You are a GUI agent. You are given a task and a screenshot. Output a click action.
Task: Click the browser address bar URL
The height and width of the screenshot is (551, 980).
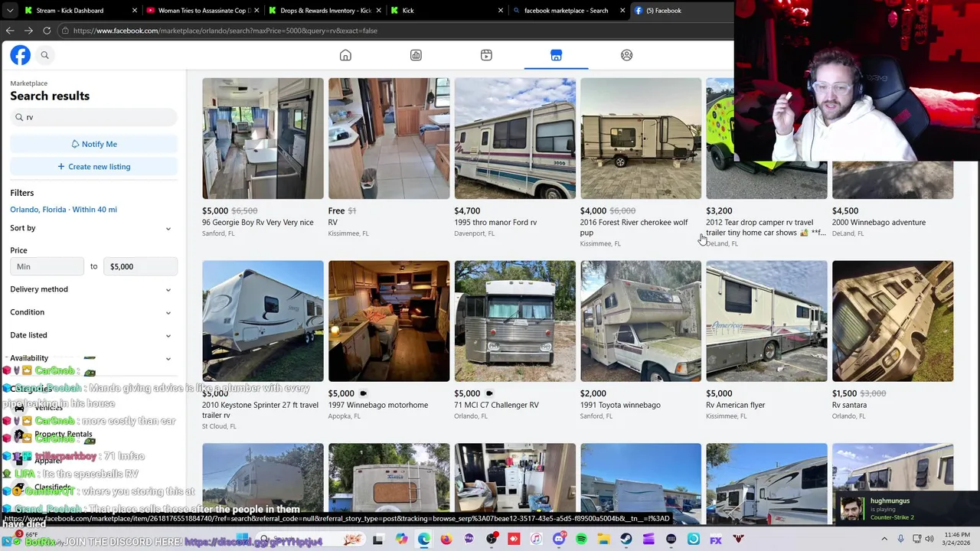pyautogui.click(x=225, y=31)
